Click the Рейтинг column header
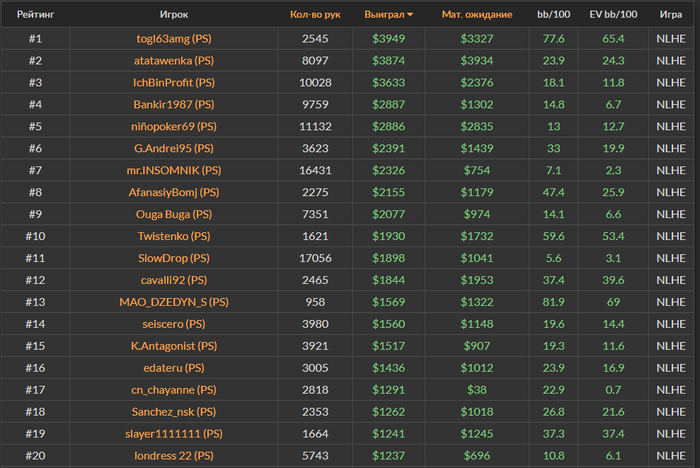 35,15
